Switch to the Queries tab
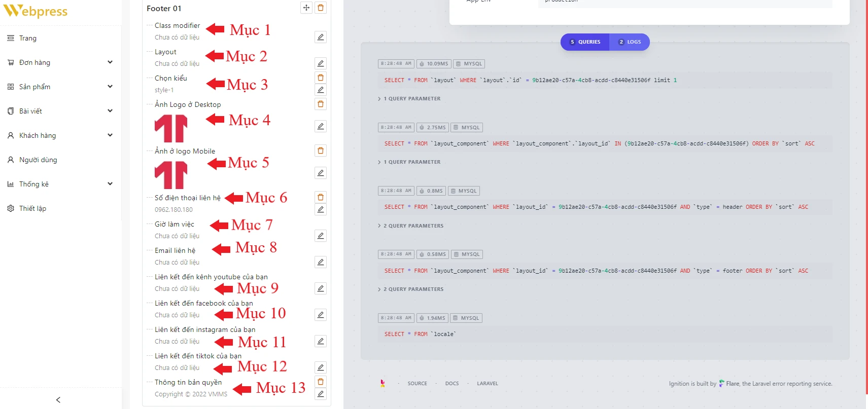The height and width of the screenshot is (409, 868). (585, 42)
